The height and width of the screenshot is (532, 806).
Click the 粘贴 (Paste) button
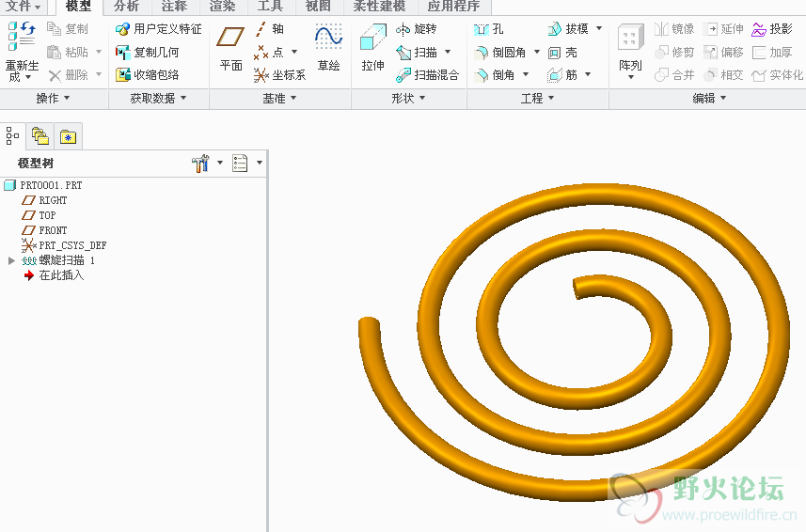[68, 53]
